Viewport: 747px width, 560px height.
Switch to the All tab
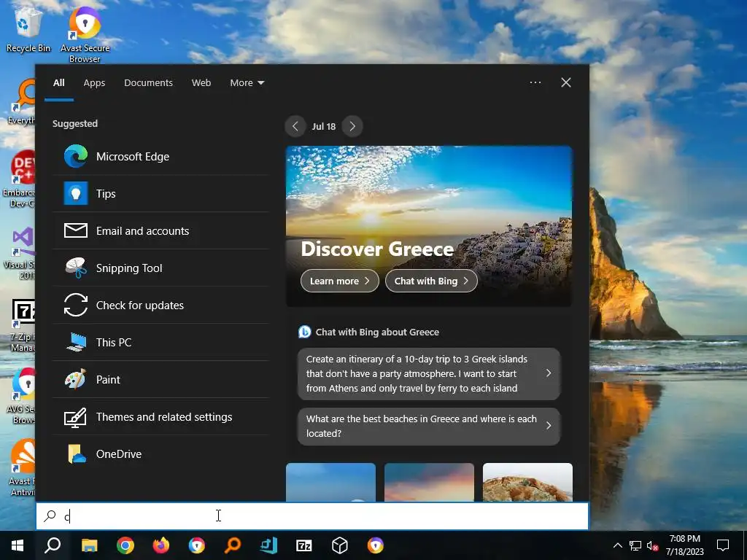[x=59, y=83]
